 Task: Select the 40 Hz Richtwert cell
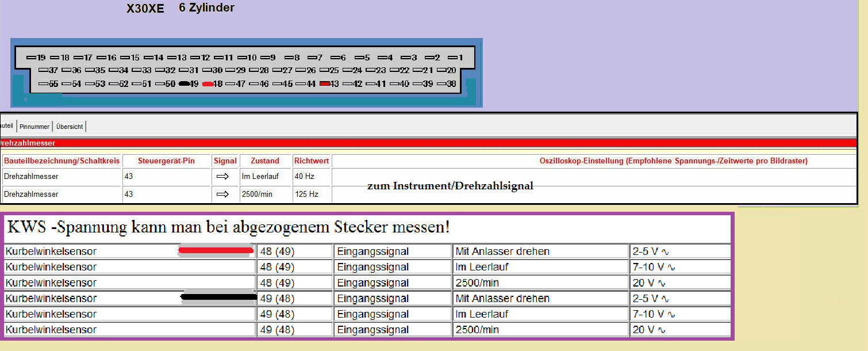point(311,177)
